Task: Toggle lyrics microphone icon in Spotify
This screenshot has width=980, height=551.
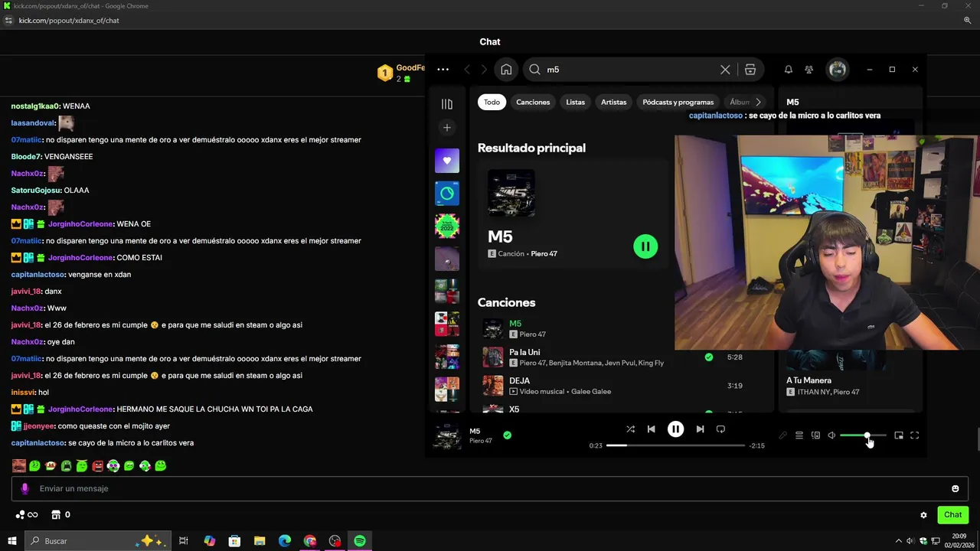Action: [782, 435]
